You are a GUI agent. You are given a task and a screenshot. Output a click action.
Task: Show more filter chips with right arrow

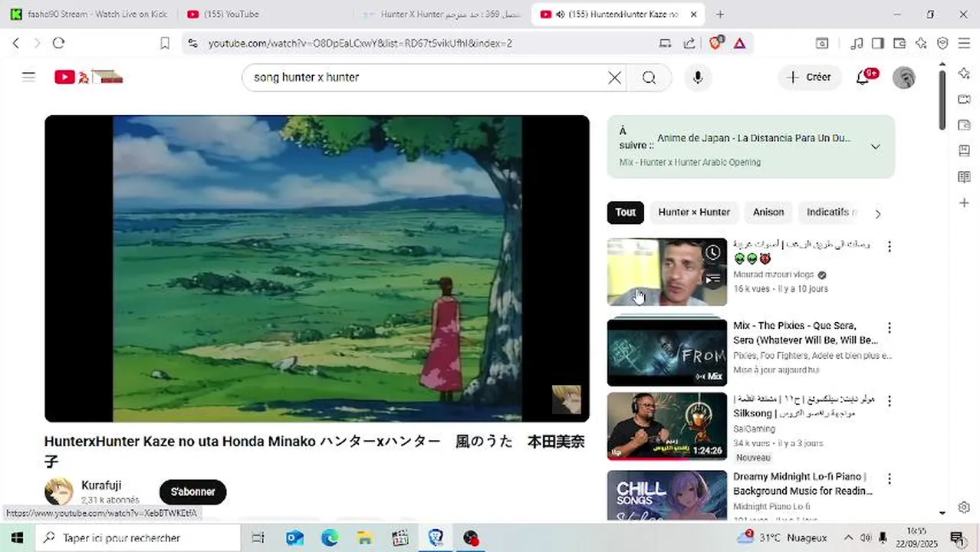(x=878, y=214)
